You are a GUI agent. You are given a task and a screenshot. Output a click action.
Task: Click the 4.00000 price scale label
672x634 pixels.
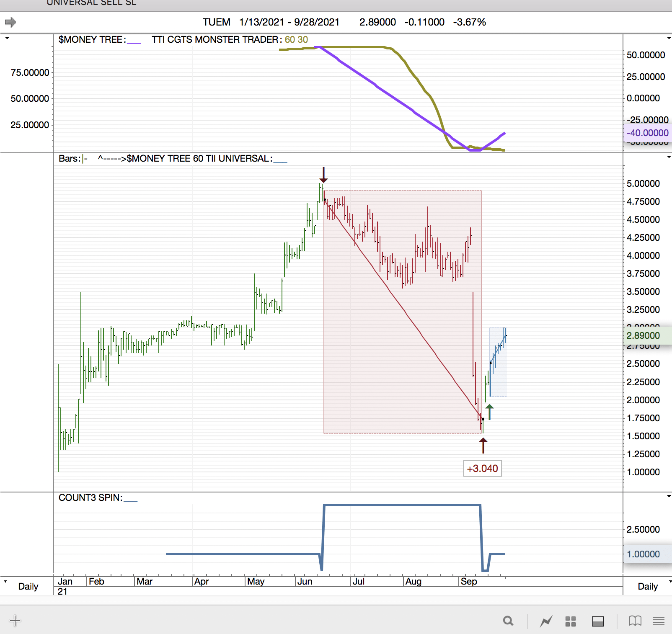click(643, 255)
